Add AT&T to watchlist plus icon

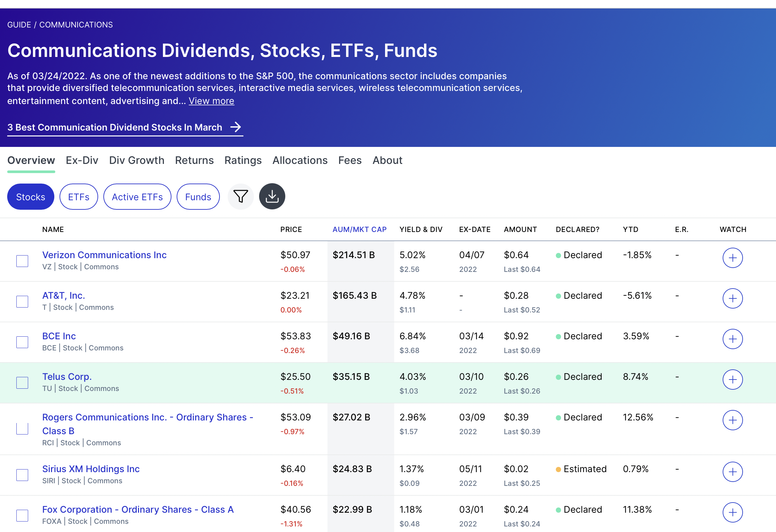click(732, 299)
